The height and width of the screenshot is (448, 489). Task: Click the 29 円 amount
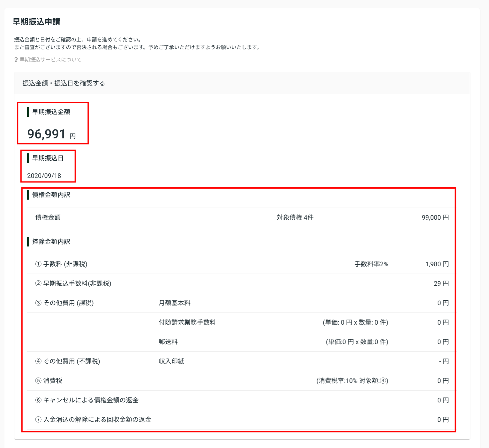(x=441, y=283)
